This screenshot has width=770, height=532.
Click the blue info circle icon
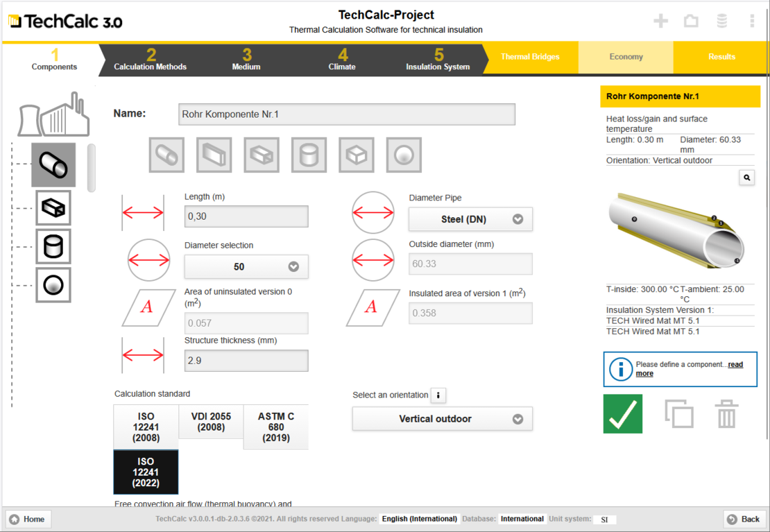621,369
